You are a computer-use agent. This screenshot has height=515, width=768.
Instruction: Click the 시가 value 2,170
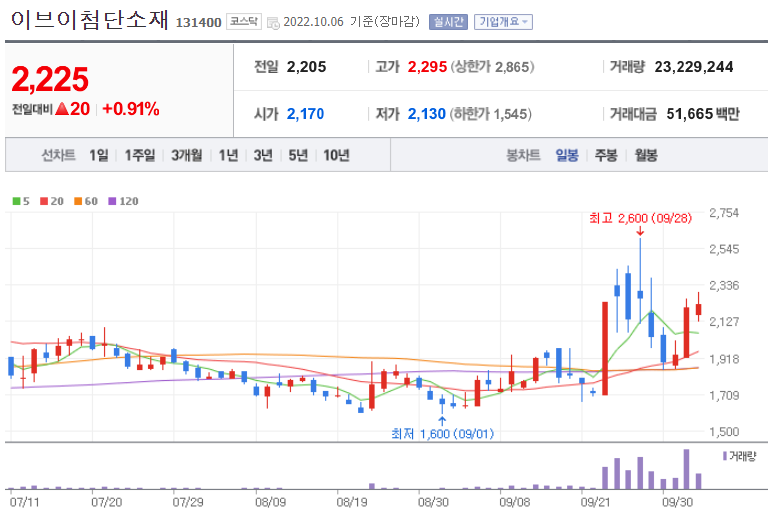point(305,114)
